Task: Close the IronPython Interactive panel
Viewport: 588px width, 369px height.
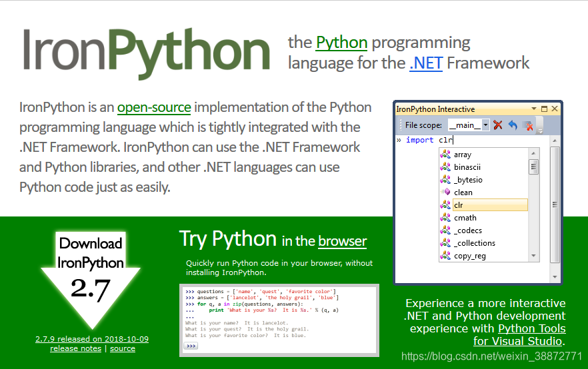Action: point(555,109)
